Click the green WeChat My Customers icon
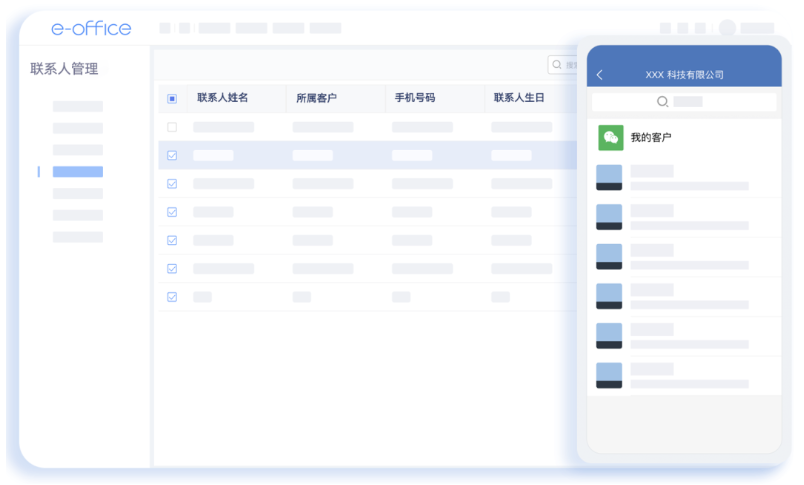 click(611, 137)
